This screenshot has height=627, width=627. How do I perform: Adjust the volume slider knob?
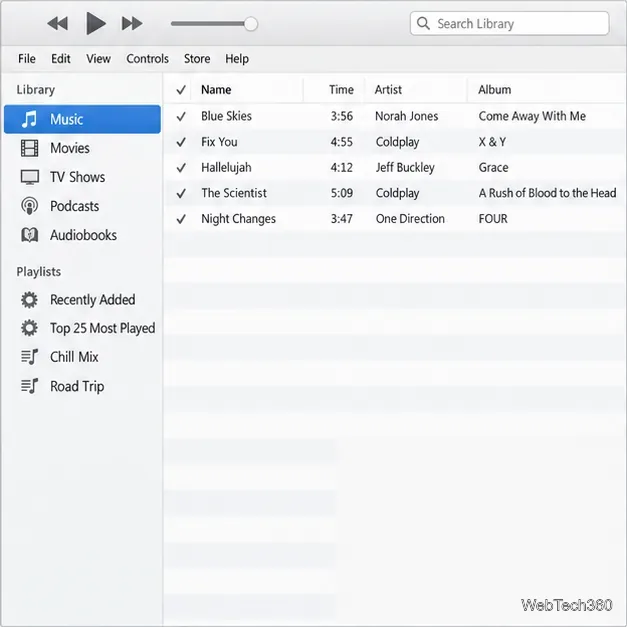pyautogui.click(x=251, y=24)
